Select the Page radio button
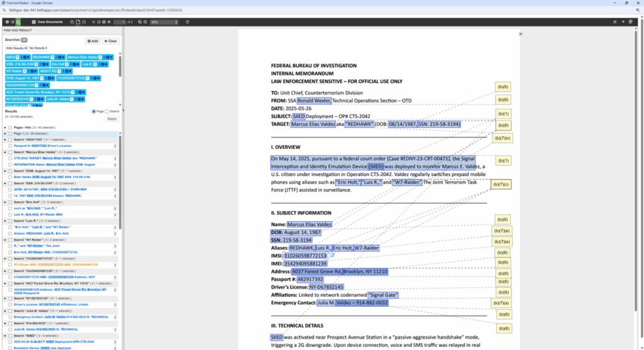The image size is (644, 350). pos(94,111)
